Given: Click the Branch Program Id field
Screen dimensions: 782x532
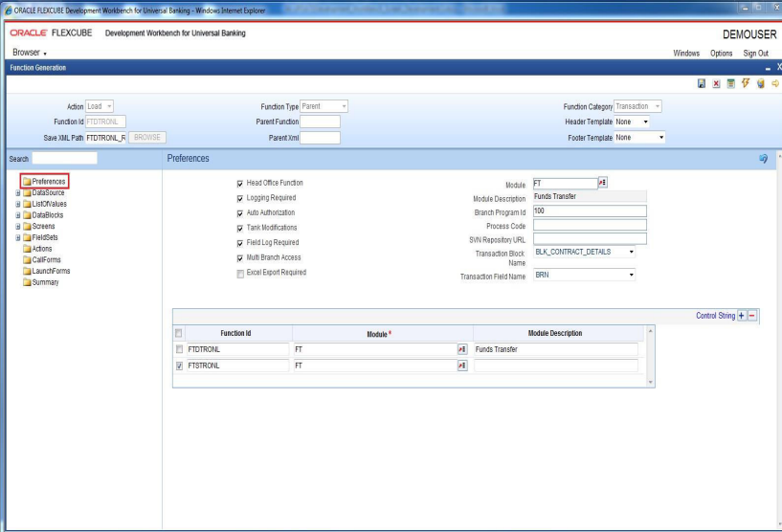Looking at the screenshot, I should click(590, 211).
